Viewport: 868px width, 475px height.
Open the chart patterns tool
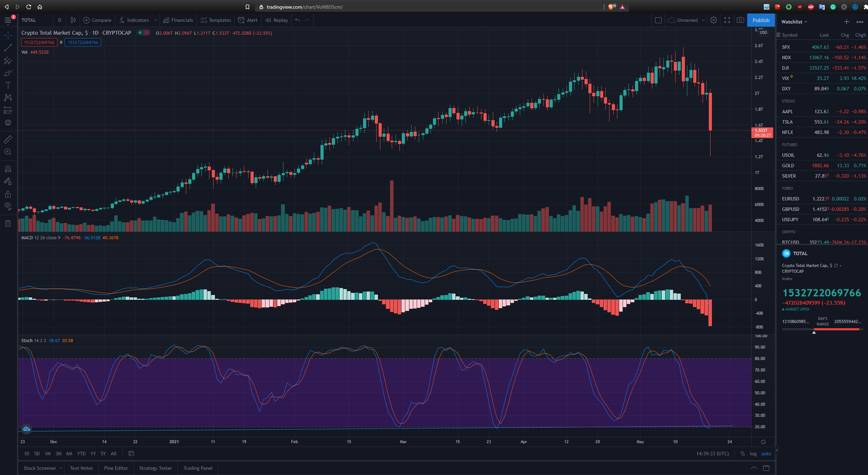click(8, 98)
